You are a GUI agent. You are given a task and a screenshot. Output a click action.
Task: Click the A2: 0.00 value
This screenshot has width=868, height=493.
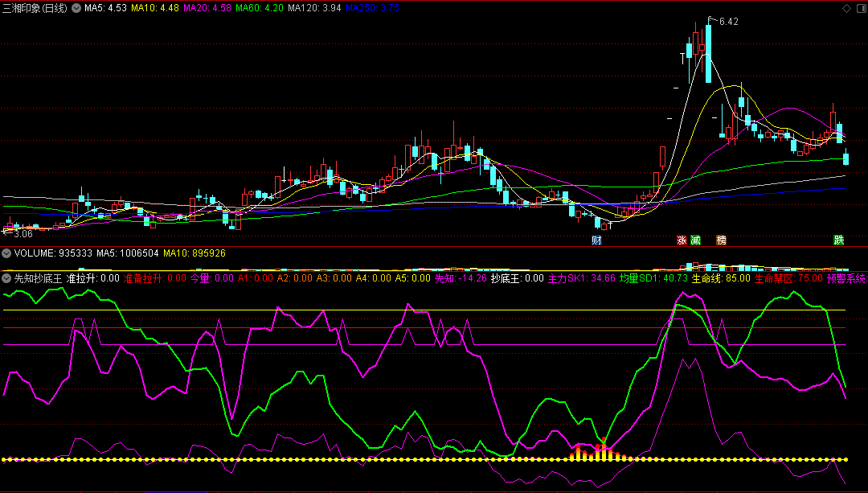[x=294, y=278]
